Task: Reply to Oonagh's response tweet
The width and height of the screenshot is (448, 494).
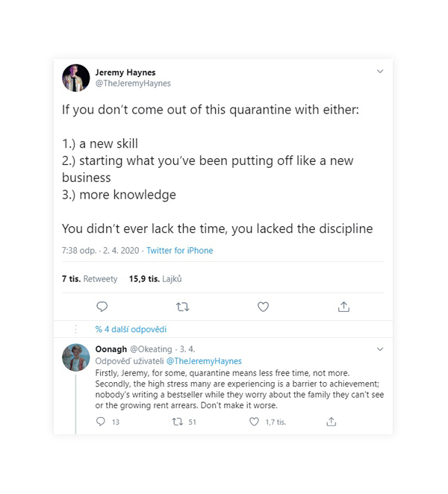Action: pos(101,422)
